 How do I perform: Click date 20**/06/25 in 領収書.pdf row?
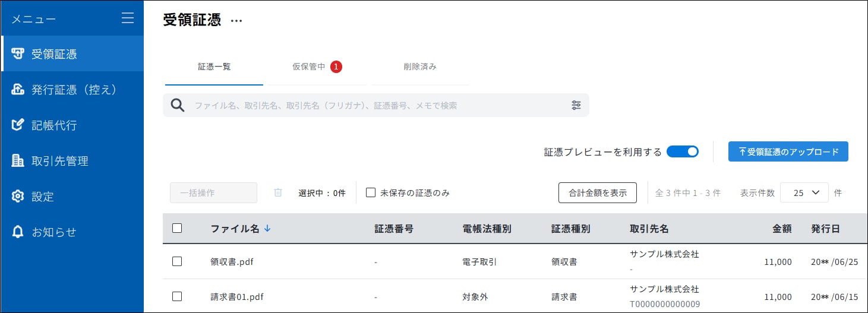835,262
